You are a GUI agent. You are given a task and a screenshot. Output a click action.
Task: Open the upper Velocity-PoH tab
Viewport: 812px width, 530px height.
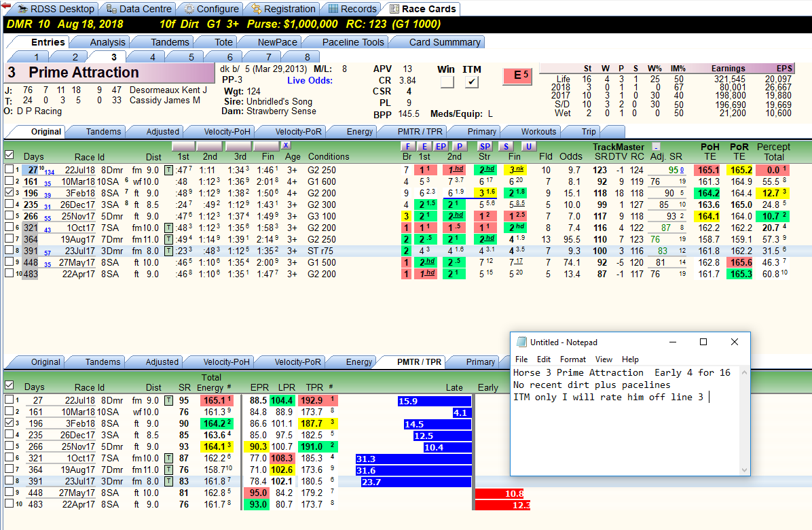[x=226, y=132]
